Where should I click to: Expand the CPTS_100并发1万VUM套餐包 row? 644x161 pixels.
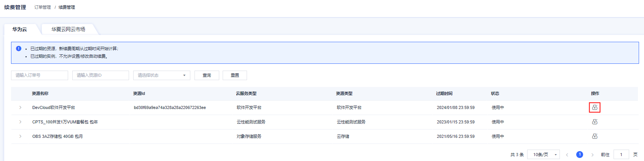tap(20, 122)
